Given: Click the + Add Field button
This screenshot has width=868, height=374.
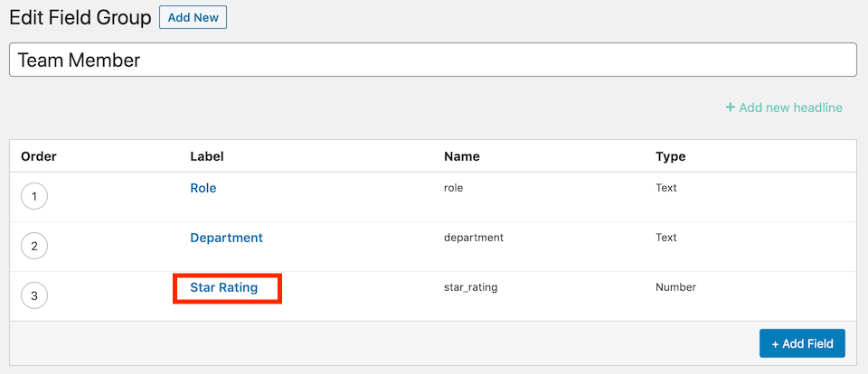Looking at the screenshot, I should point(802,343).
